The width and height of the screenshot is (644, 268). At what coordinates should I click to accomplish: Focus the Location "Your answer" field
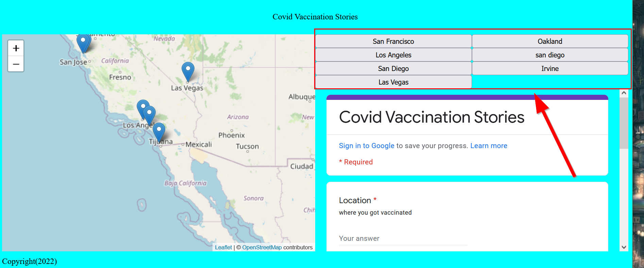point(403,238)
